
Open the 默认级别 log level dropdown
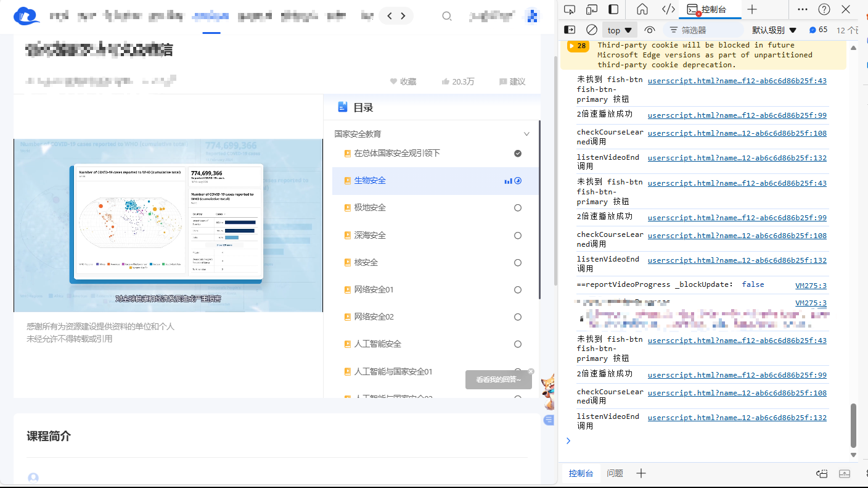[x=774, y=30]
